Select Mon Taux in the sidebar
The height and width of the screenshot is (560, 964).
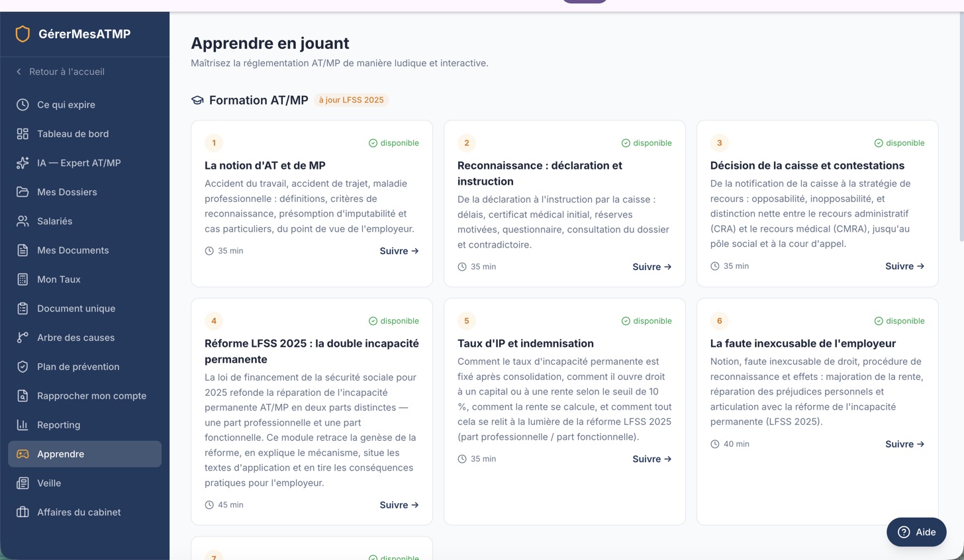coord(85,279)
